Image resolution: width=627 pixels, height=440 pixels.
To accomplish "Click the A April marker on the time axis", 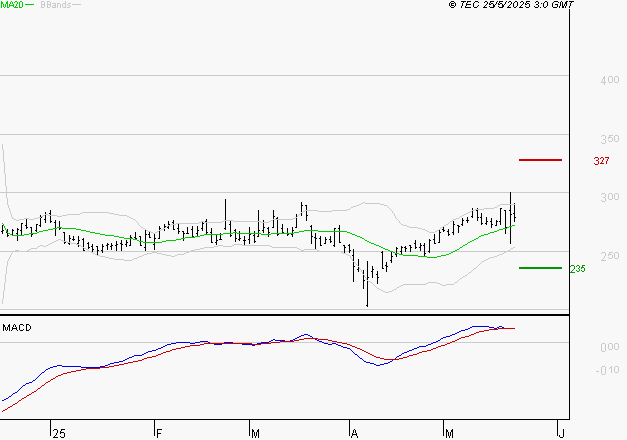I will (354, 434).
